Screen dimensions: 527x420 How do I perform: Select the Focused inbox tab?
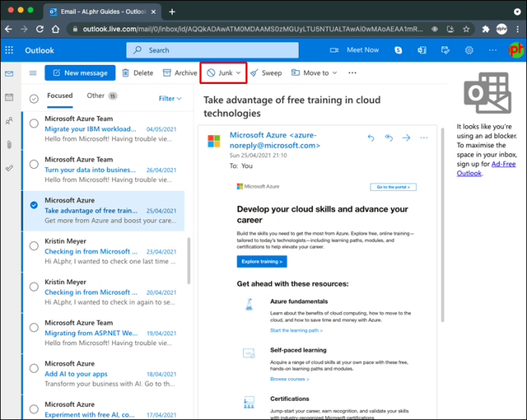pos(60,96)
